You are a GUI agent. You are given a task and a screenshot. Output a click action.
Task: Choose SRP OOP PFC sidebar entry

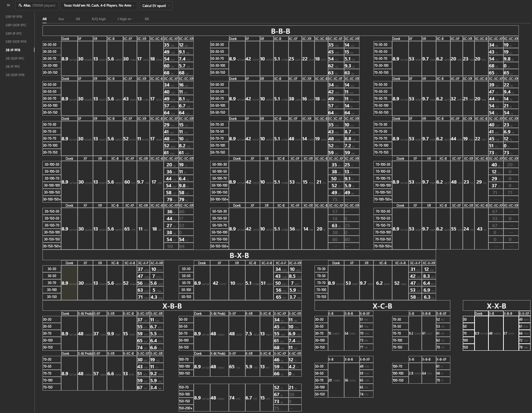16,25
